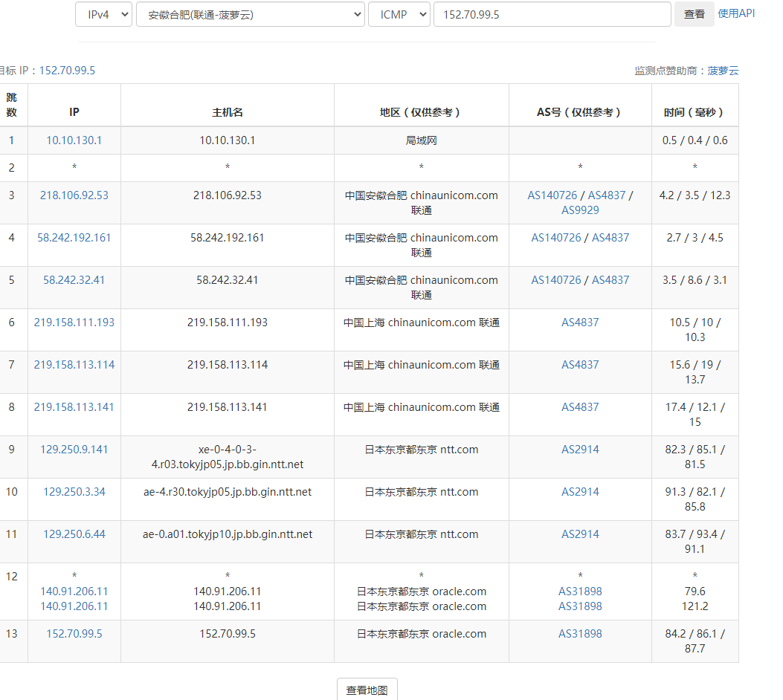
Task: Select timing 2.7 / 3 / 4.5
Action: (x=695, y=238)
